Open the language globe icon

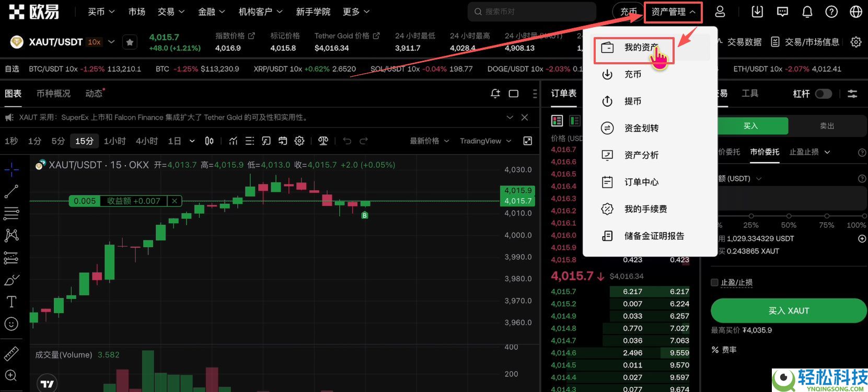point(856,11)
